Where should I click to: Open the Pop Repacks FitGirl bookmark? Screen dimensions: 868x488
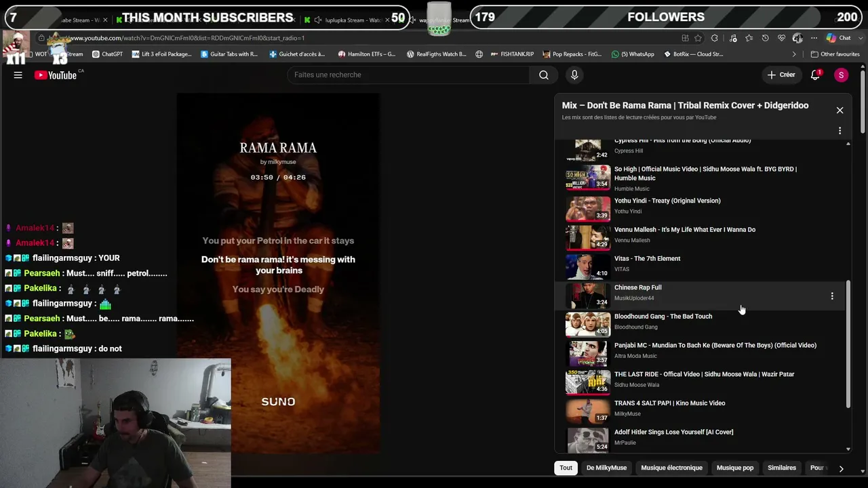coord(572,54)
